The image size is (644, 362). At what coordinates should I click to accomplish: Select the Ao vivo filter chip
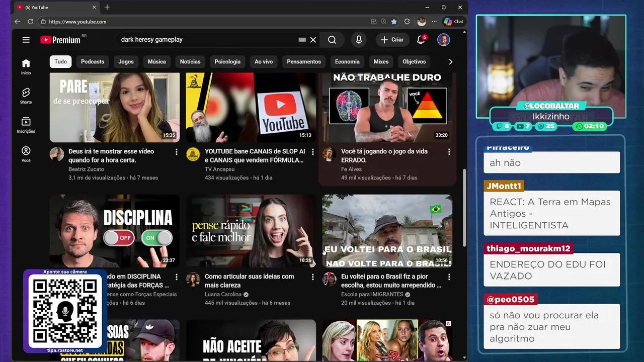(264, 61)
